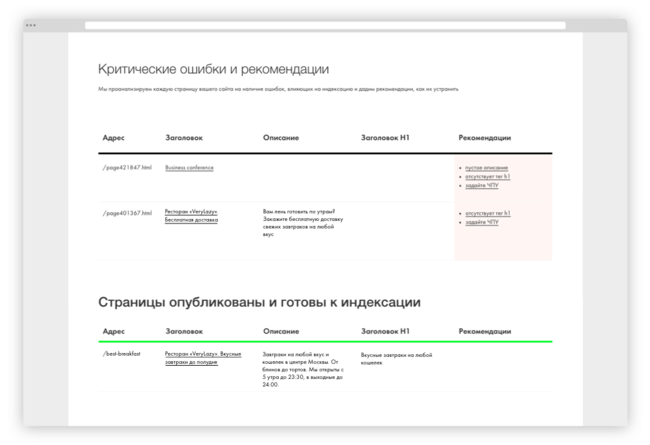The width and height of the screenshot is (650, 445).
Task: Click 'Ресторан «VeryLazy» Бесплатная доставка' title link
Action: (191, 216)
